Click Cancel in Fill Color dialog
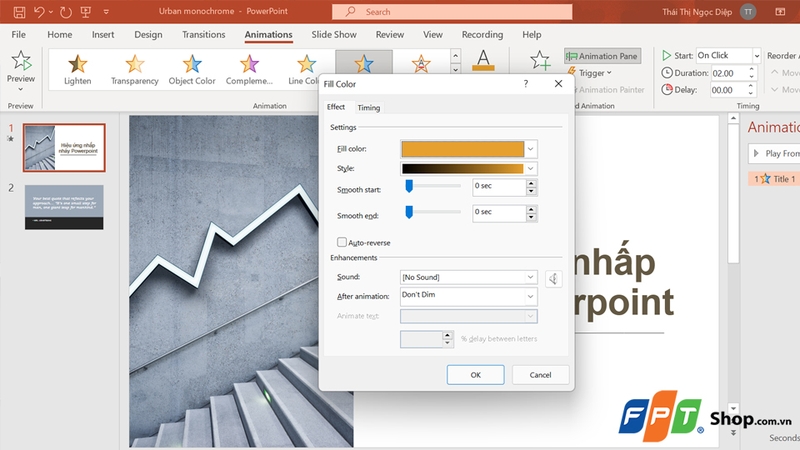Viewport: 800px width, 450px height. click(x=540, y=375)
